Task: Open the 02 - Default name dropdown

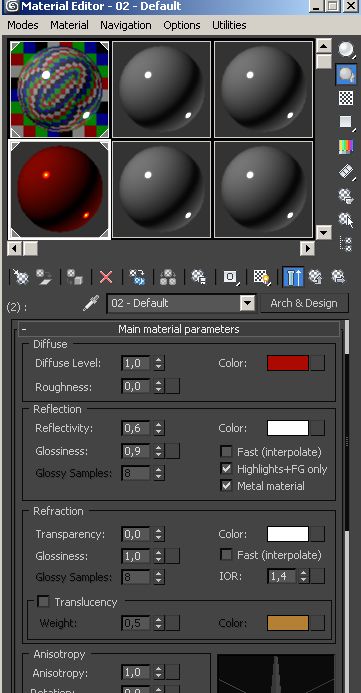Action: pos(247,303)
